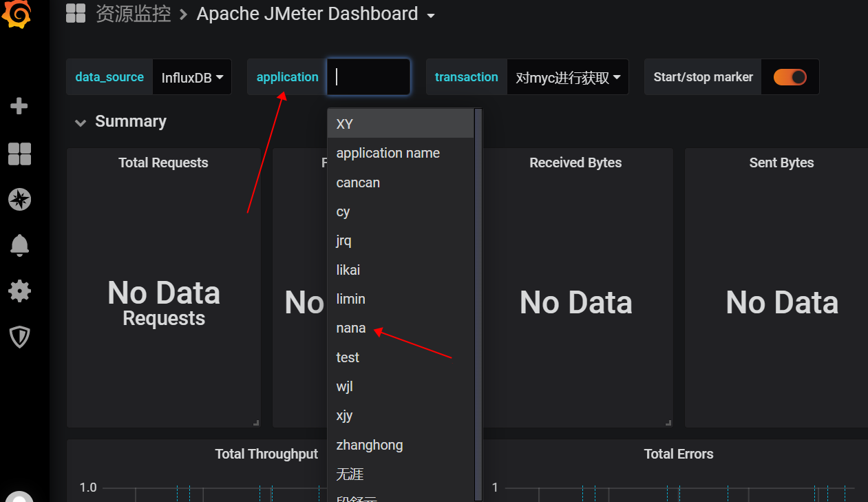Open the Alerting bell icon
The image size is (868, 502).
coord(19,245)
